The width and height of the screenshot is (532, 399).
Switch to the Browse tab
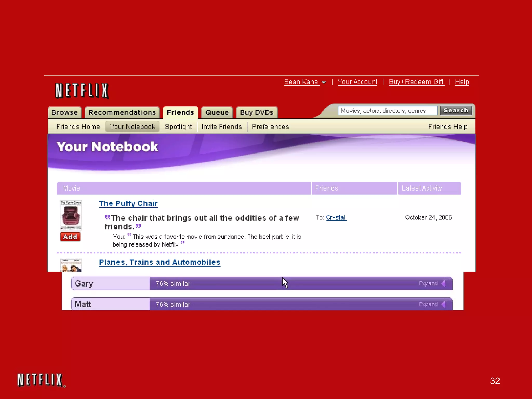[x=64, y=112]
